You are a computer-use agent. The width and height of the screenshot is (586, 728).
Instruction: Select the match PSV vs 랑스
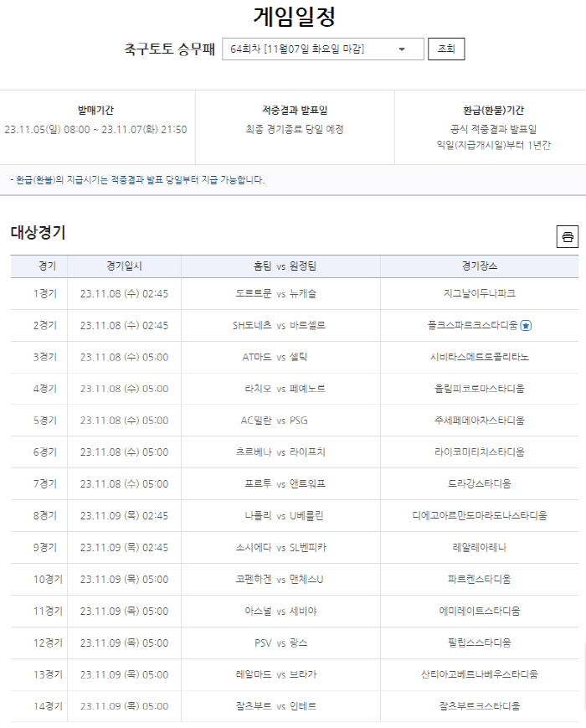[x=280, y=643]
